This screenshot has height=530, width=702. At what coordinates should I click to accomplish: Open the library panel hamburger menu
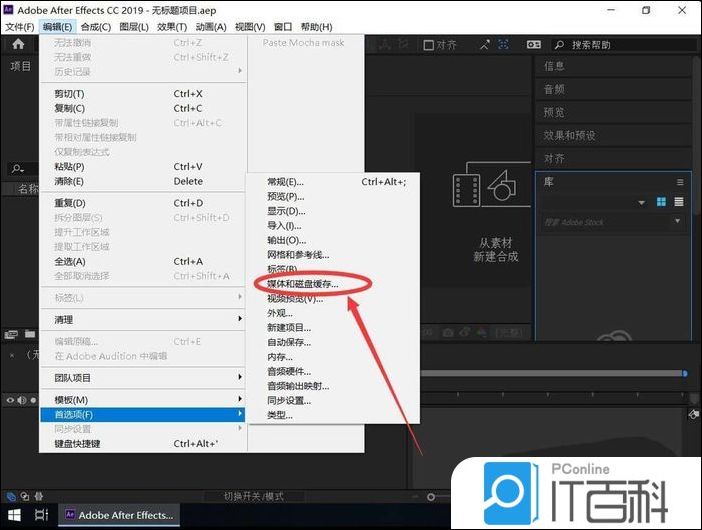coord(680,182)
